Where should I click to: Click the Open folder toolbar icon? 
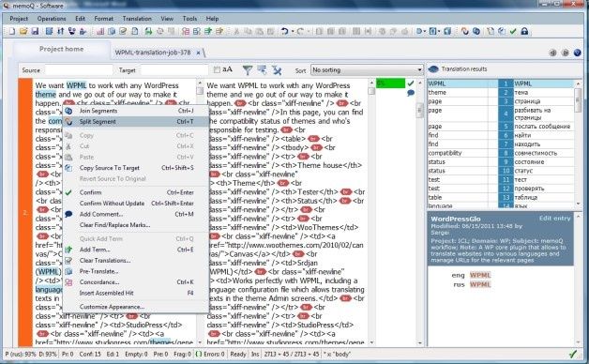click(23, 31)
